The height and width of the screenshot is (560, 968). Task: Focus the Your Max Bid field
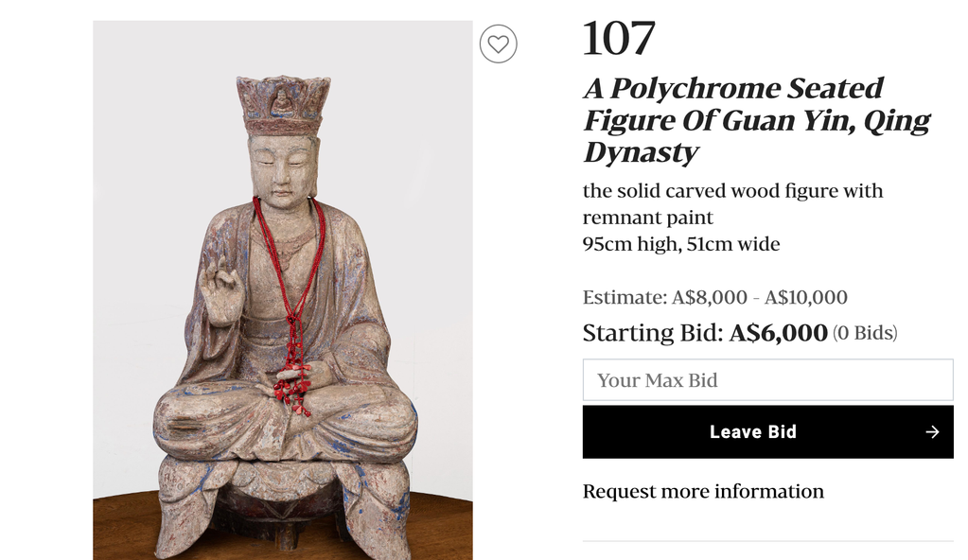(768, 379)
